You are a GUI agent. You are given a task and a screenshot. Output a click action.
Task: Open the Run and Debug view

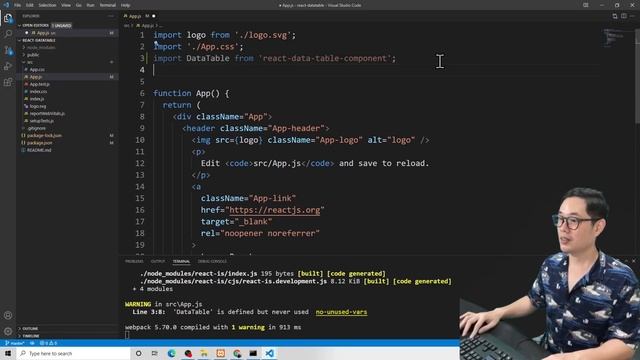click(8, 66)
